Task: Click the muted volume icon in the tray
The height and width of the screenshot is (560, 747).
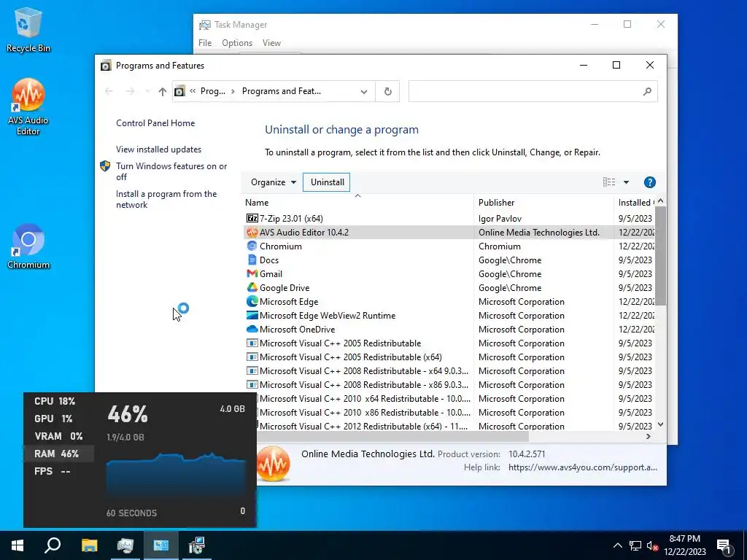Action: pyautogui.click(x=652, y=546)
